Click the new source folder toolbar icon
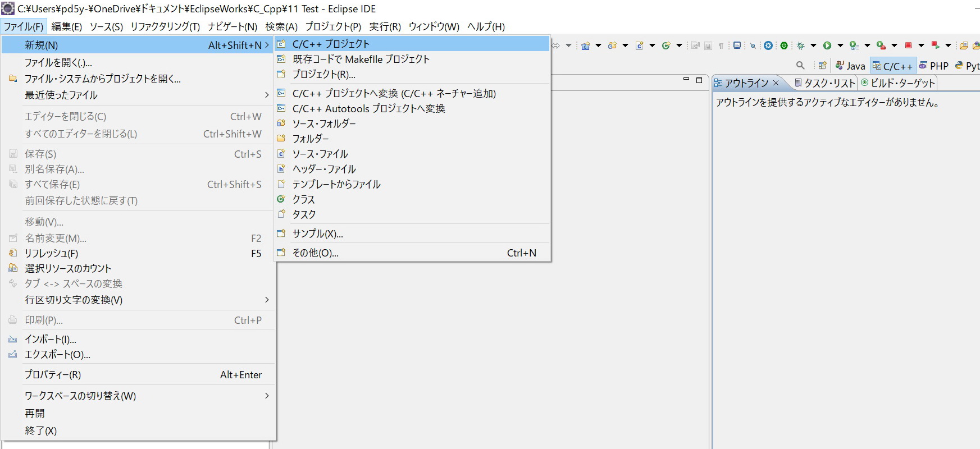980x449 pixels. tap(612, 45)
